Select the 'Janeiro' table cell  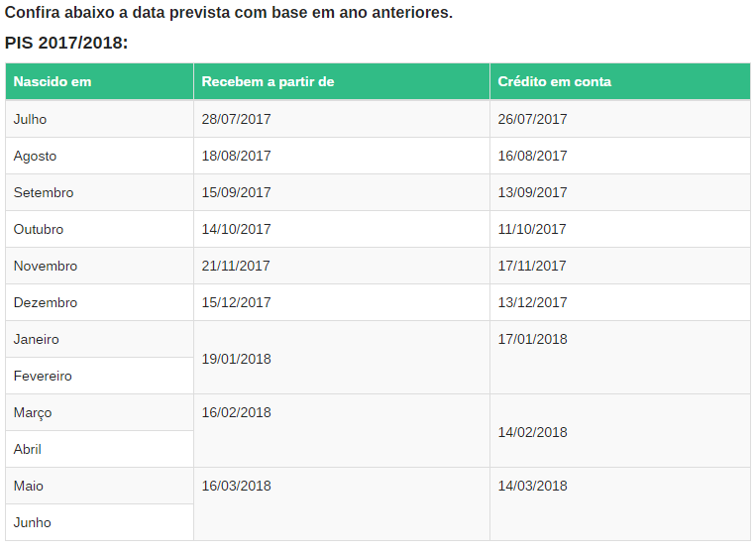point(37,339)
